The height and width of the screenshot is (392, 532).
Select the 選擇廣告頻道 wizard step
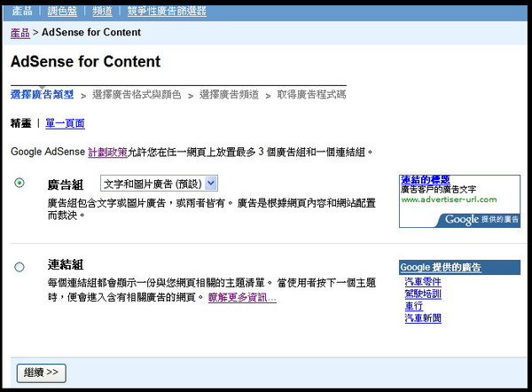(229, 94)
